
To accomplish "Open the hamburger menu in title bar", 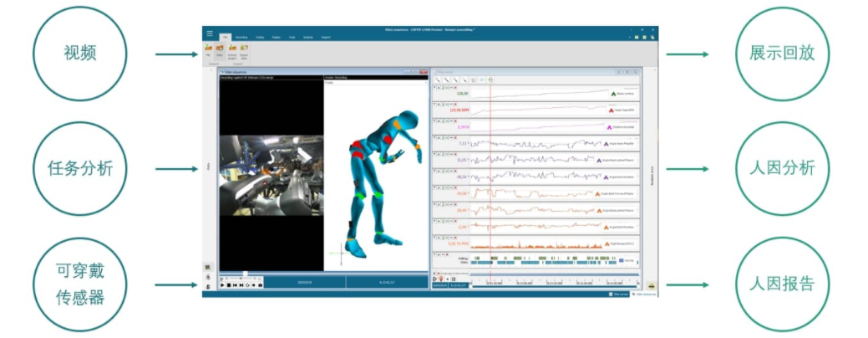I will 209,33.
